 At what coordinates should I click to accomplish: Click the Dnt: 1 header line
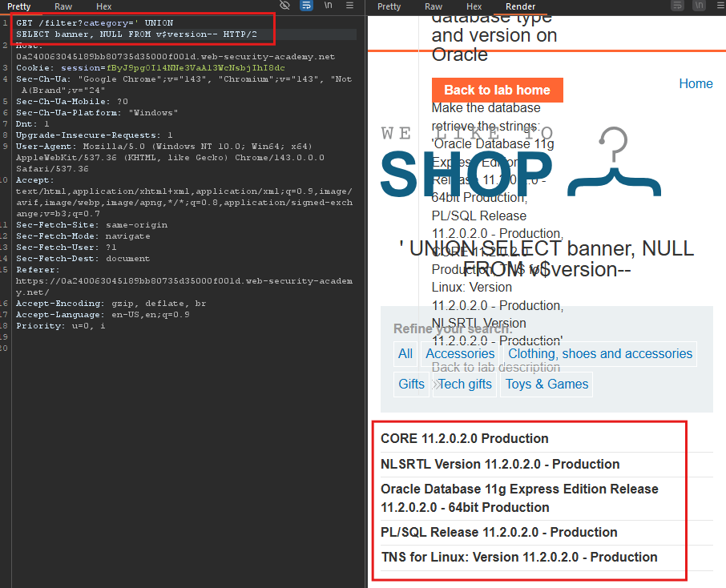[32, 123]
